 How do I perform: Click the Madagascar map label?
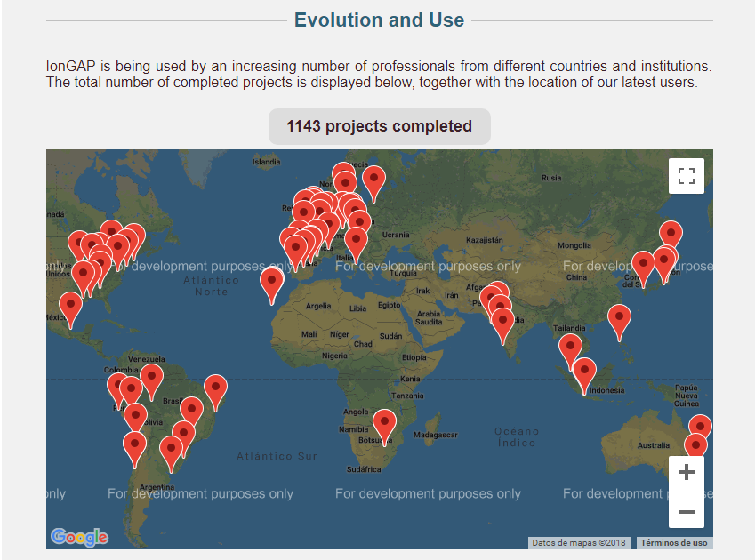[435, 435]
